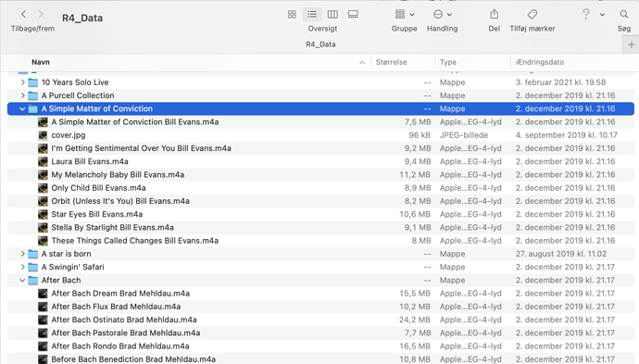Click the JPEG-billede type cell
Viewport: 639px width, 364px height.
[x=464, y=135]
